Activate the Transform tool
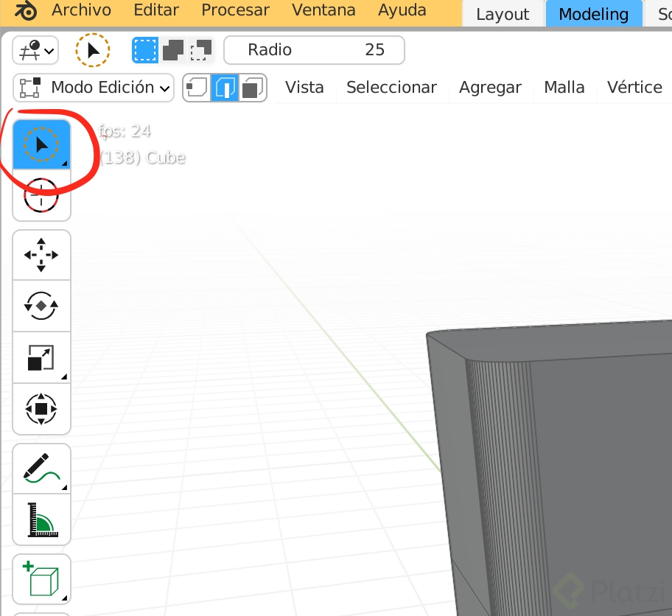The height and width of the screenshot is (616, 672). click(x=41, y=410)
